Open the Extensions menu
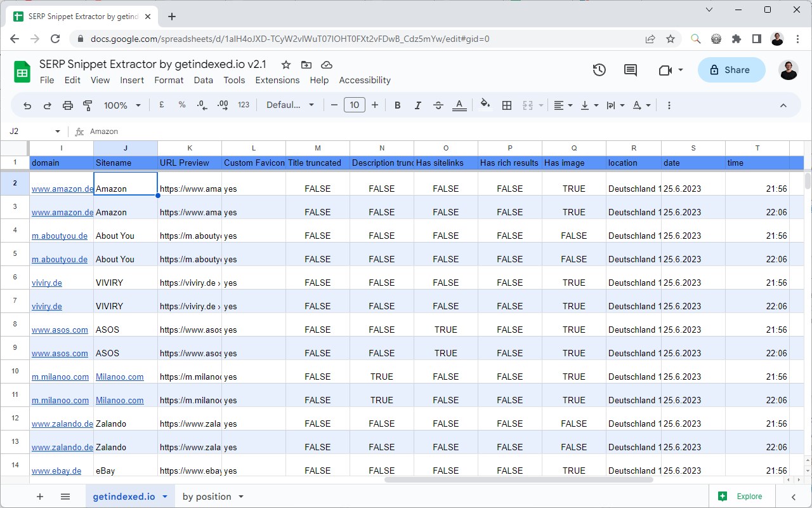The width and height of the screenshot is (812, 508). tap(277, 80)
